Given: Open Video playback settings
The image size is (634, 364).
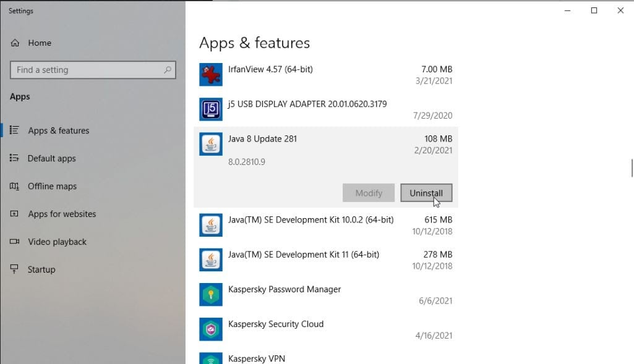Looking at the screenshot, I should (57, 242).
